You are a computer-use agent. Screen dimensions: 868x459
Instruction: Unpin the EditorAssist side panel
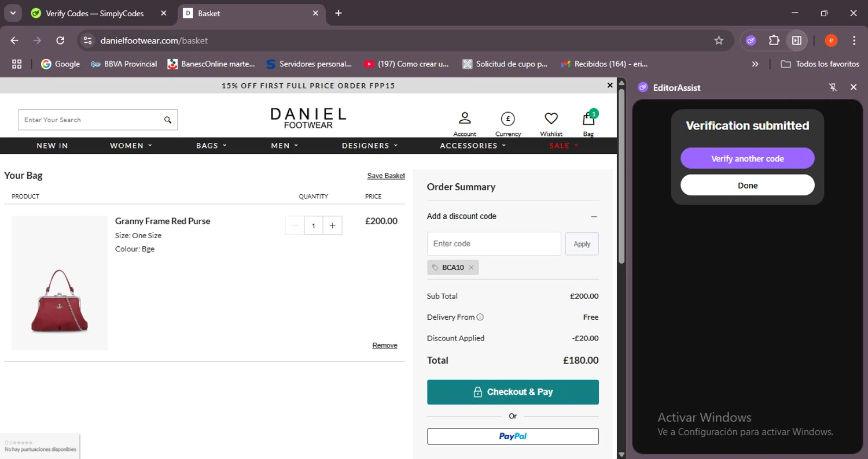click(x=833, y=87)
